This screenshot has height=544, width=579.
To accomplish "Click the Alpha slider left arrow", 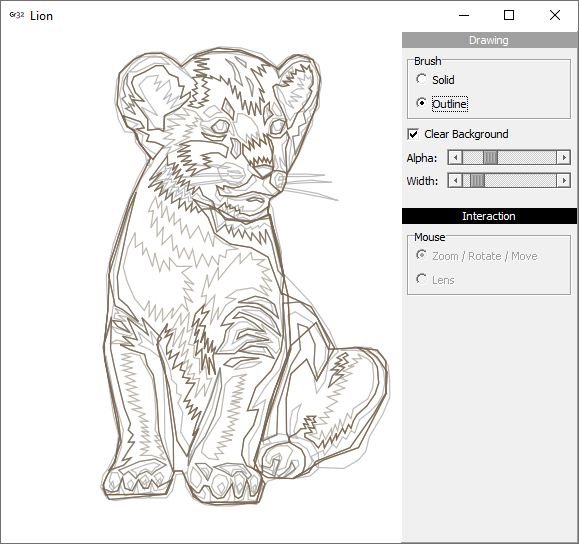I will click(455, 158).
